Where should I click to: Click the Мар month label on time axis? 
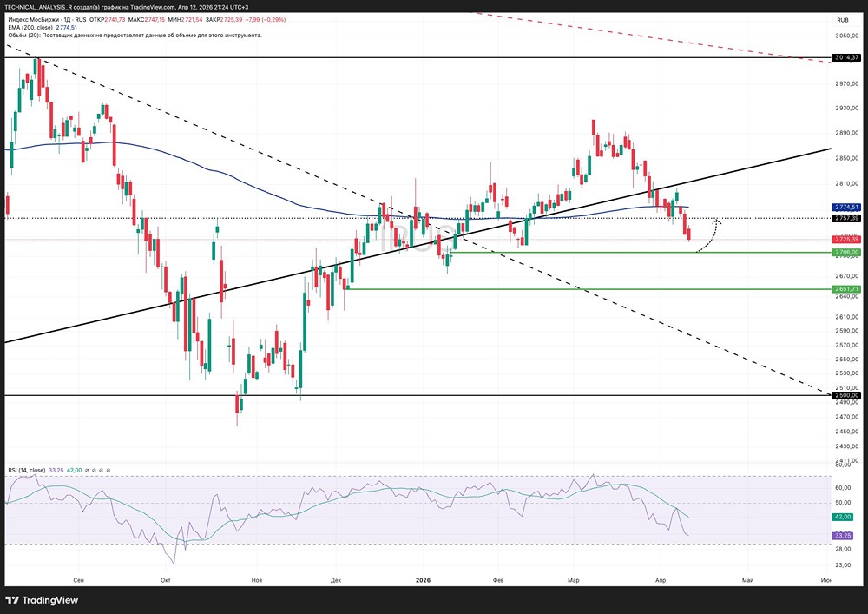(574, 580)
